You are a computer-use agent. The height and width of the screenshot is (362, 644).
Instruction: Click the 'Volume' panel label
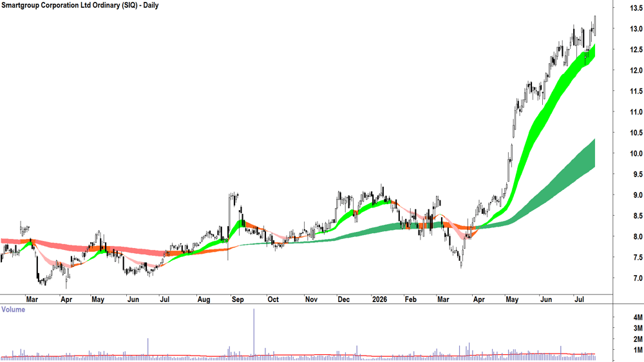pos(13,309)
